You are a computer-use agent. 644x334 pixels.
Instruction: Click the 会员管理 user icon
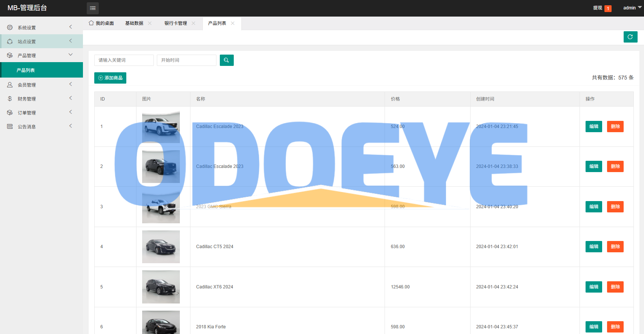click(10, 85)
